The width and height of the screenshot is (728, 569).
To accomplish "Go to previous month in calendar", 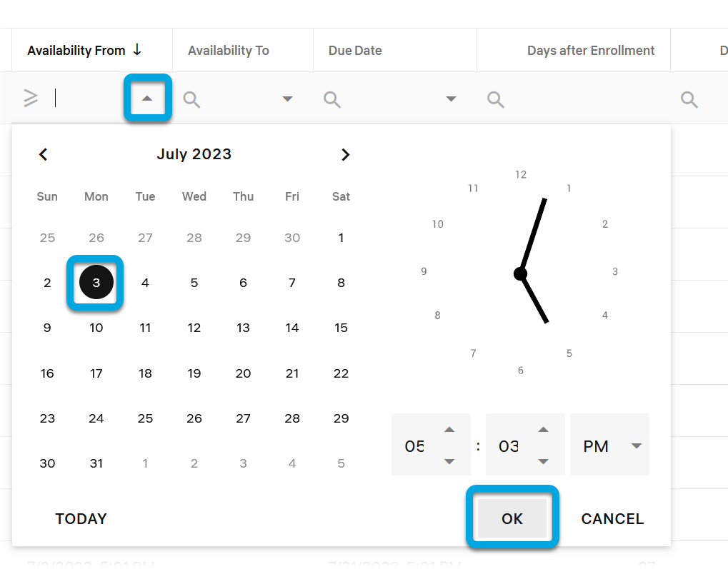I will (44, 154).
